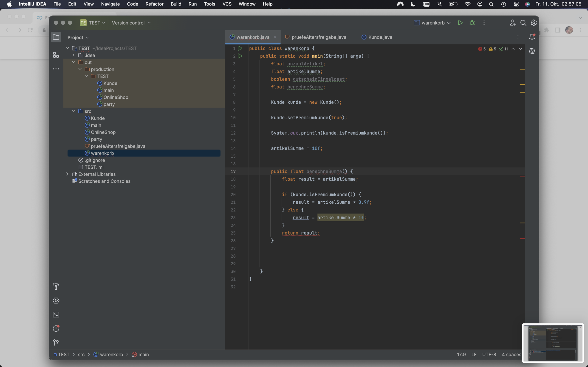Image resolution: width=588 pixels, height=367 pixels.
Task: Open IDE notifications bell
Action: click(532, 37)
